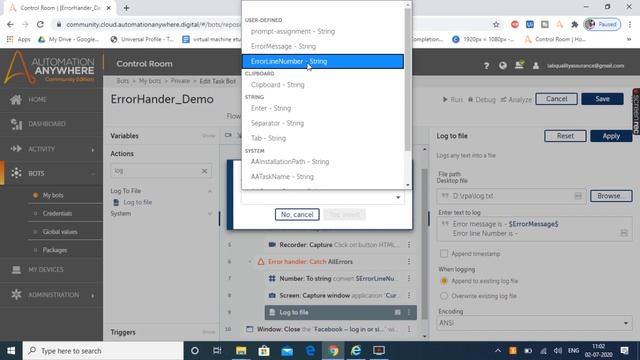Collapse the Log To File action group
The image size is (640, 360).
pyautogui.click(x=209, y=191)
